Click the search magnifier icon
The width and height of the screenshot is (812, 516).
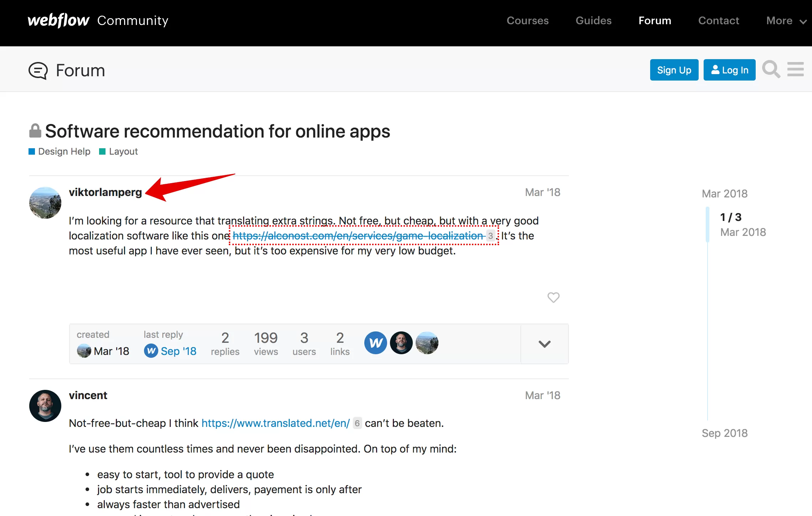point(771,69)
